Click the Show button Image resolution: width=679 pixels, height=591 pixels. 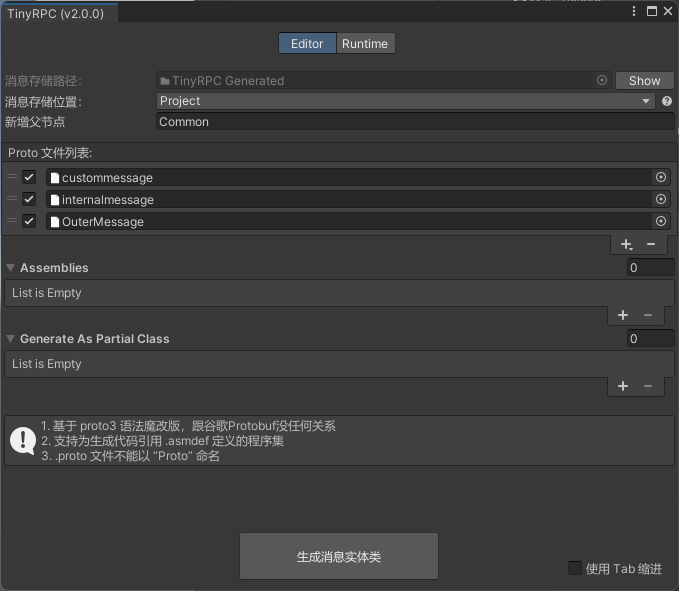(x=644, y=81)
